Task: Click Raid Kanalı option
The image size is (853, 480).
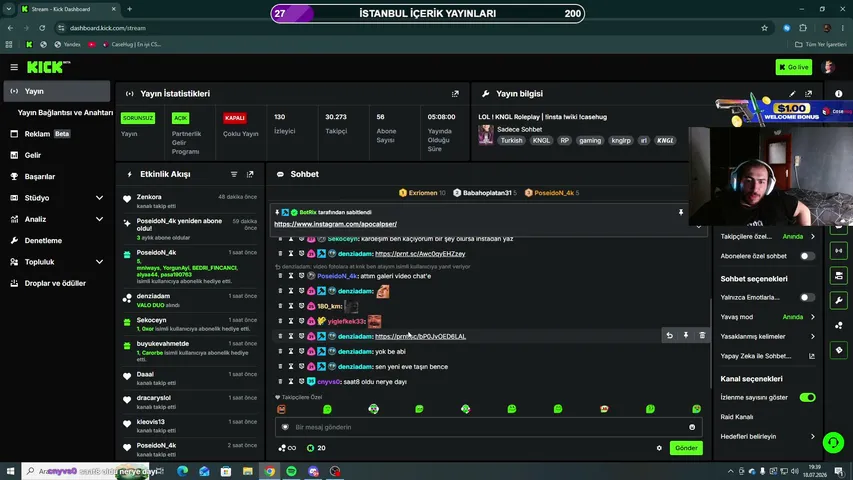Action: [x=737, y=417]
